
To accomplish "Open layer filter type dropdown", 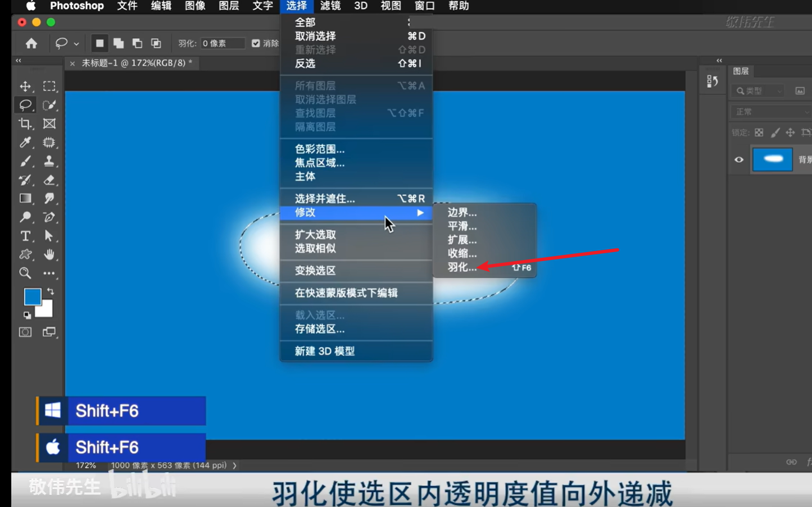I will click(759, 90).
